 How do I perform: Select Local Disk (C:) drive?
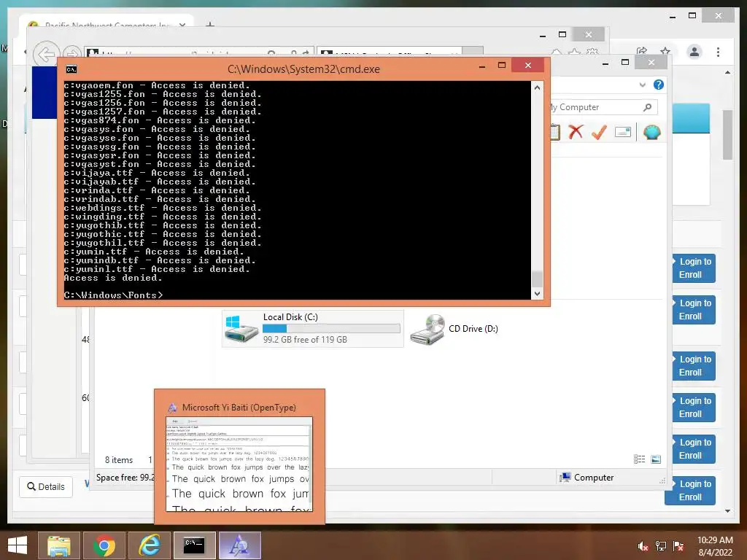click(312, 328)
